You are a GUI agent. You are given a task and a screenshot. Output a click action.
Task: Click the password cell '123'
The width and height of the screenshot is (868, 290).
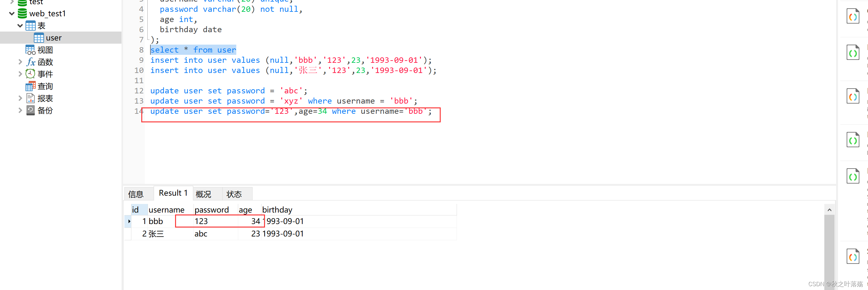click(216, 221)
